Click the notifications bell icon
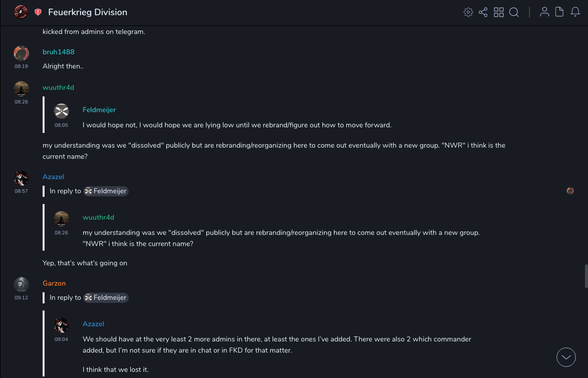The image size is (588, 378). [575, 12]
